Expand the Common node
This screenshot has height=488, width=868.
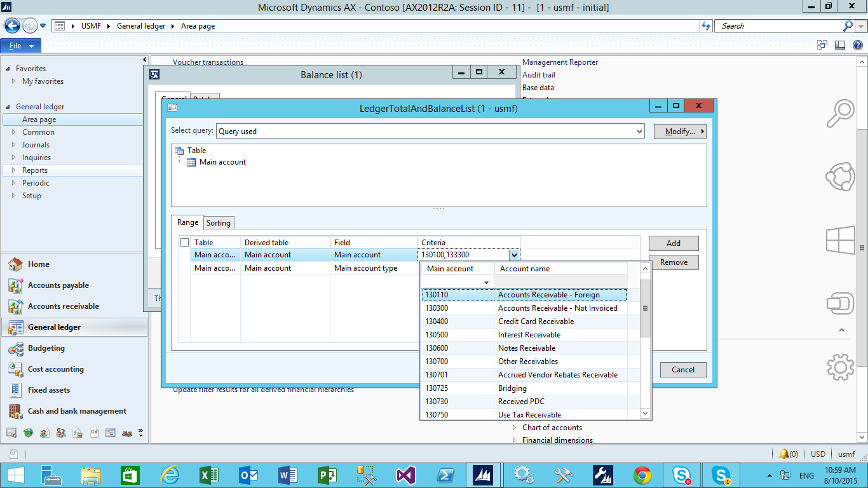tap(14, 132)
